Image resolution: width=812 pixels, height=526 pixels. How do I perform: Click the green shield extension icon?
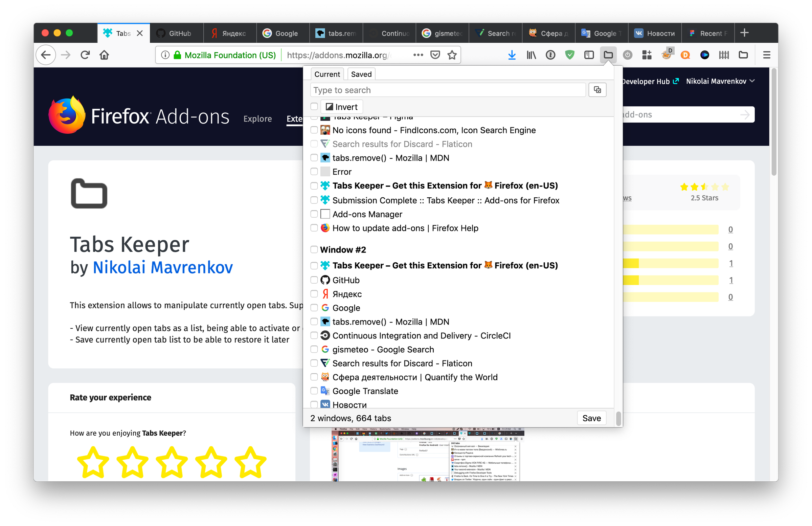[569, 54]
